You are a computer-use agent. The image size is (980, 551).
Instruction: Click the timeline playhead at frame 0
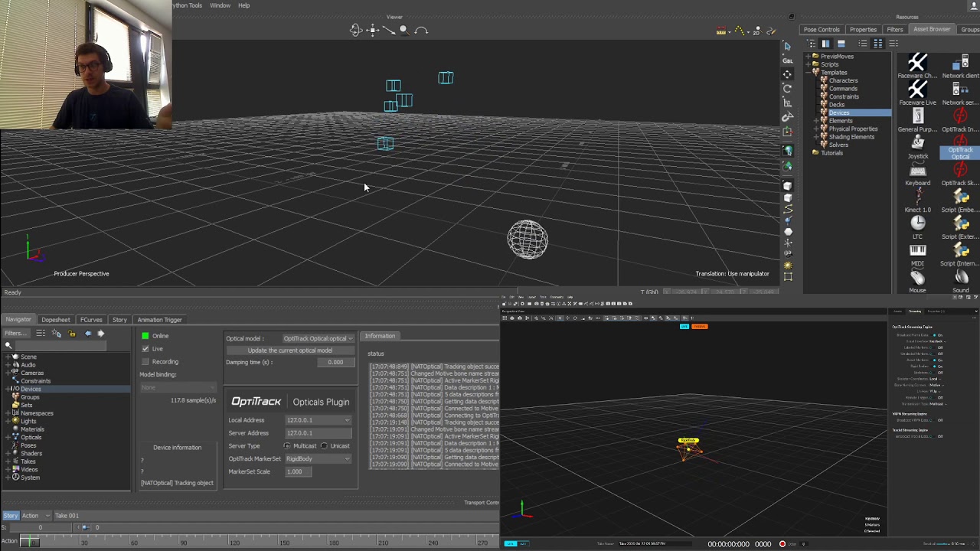point(31,541)
